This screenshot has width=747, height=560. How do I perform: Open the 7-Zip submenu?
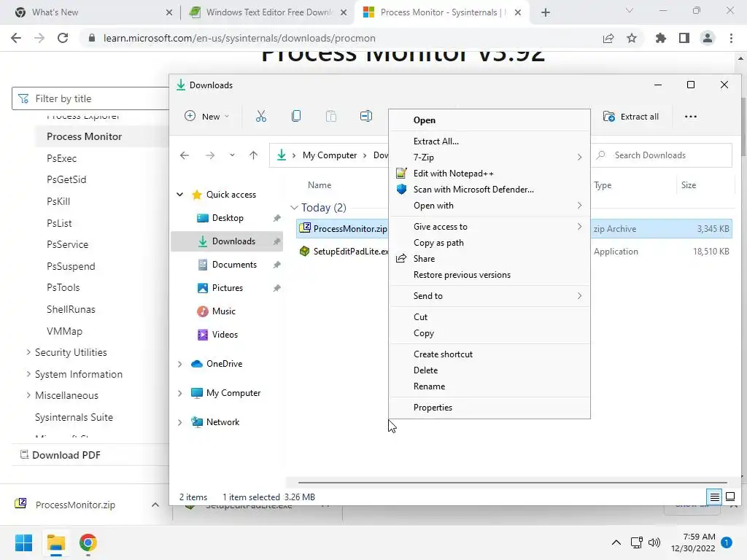click(489, 157)
